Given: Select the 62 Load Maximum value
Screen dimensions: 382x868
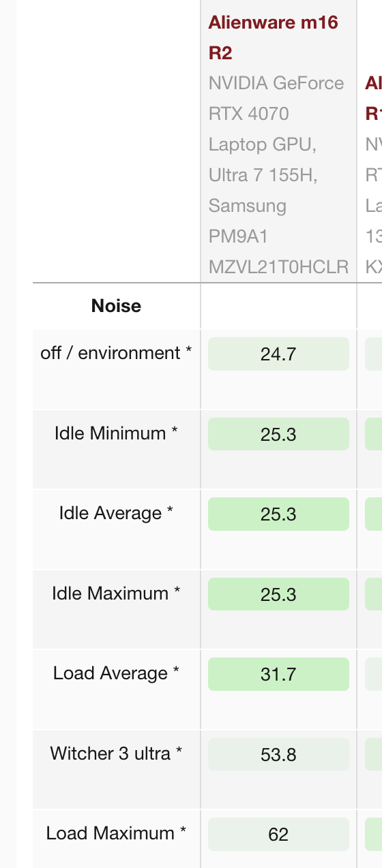Looking at the screenshot, I should click(278, 835).
